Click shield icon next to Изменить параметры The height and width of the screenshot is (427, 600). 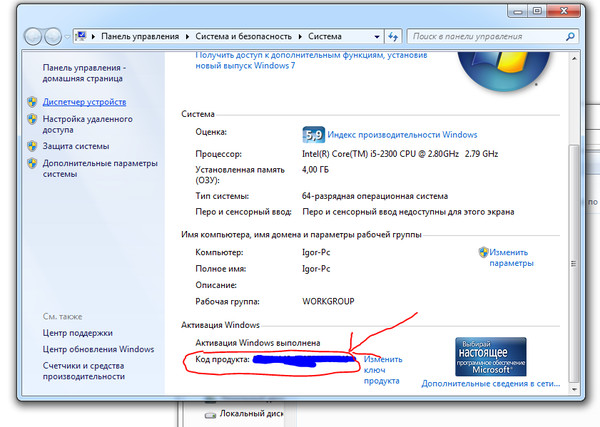pos(483,252)
